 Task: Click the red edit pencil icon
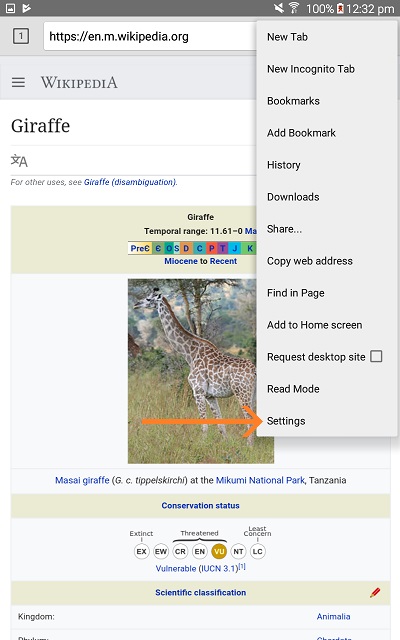375,593
